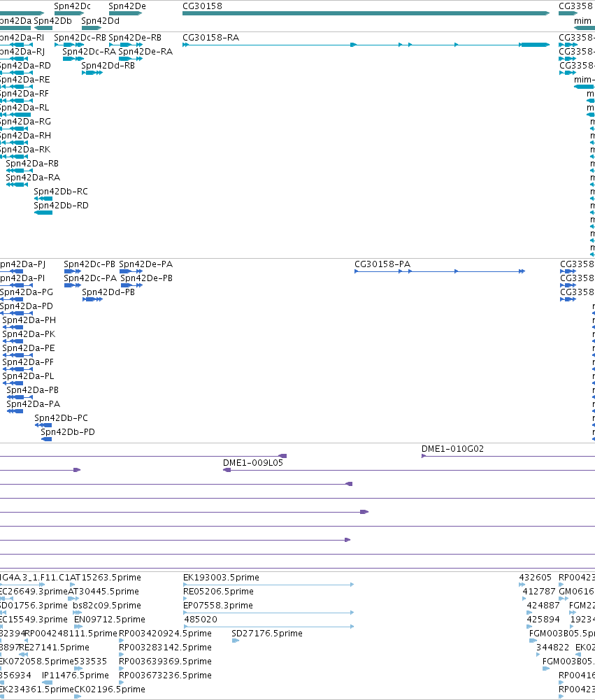
Task: Click the Spn42Dc-RB transcript label
Action: (80, 38)
